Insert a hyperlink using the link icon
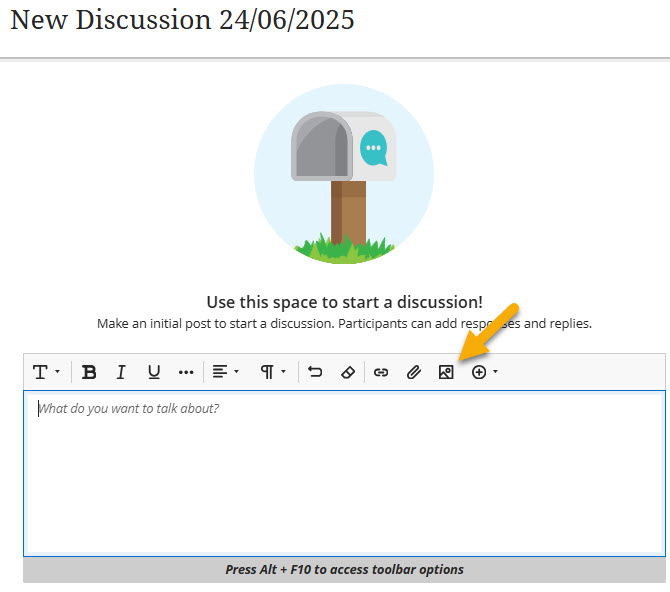Image resolution: width=670 pixels, height=592 pixels. tap(381, 372)
